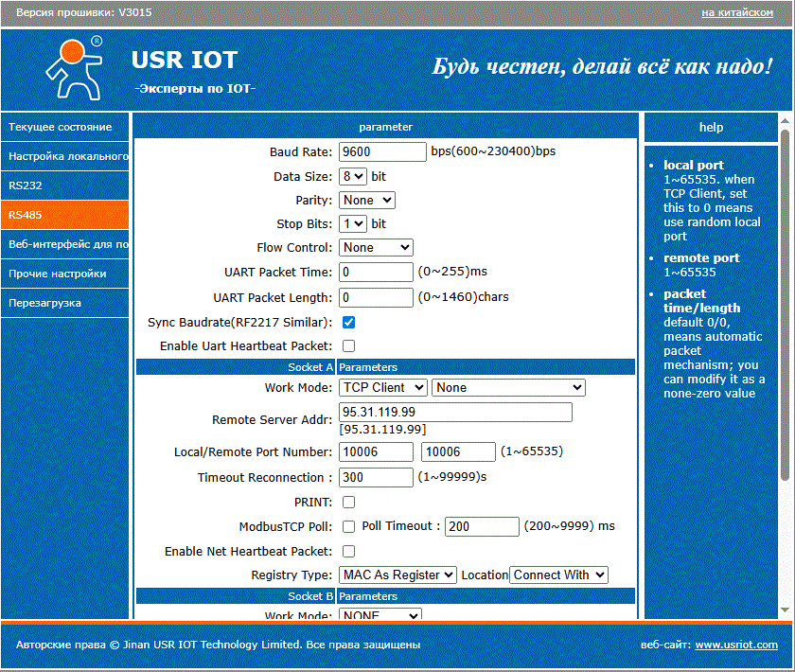Enable ModbusTCP Poll checkbox
The width and height of the screenshot is (795, 672).
point(348,526)
